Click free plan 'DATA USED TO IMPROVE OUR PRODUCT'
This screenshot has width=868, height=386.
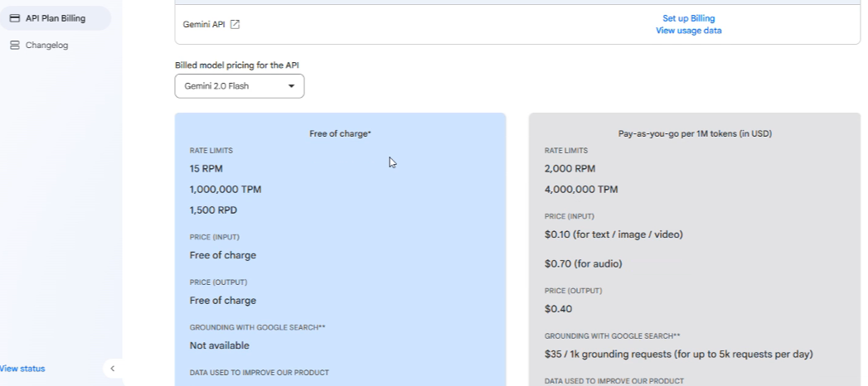259,373
